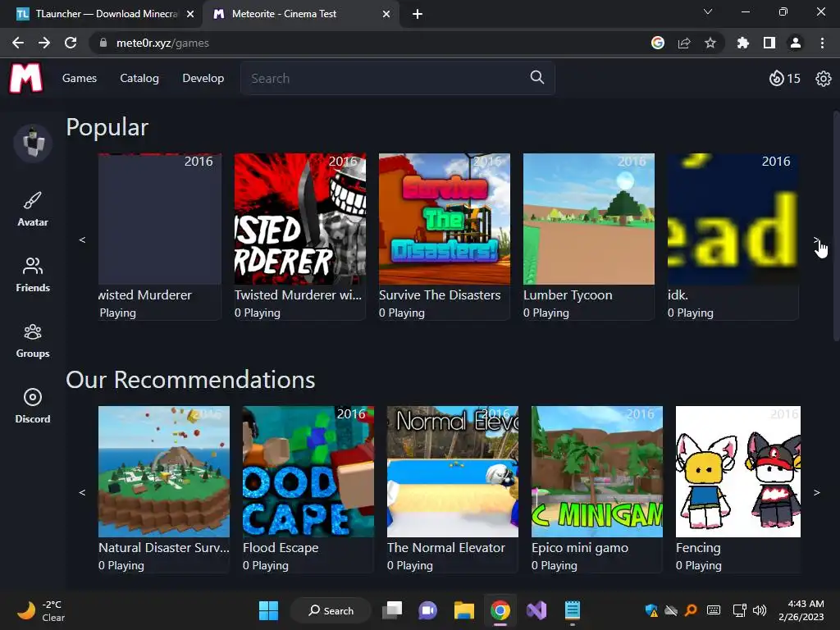840x630 pixels.
Task: Open the currency balance showing 15
Action: pyautogui.click(x=784, y=78)
